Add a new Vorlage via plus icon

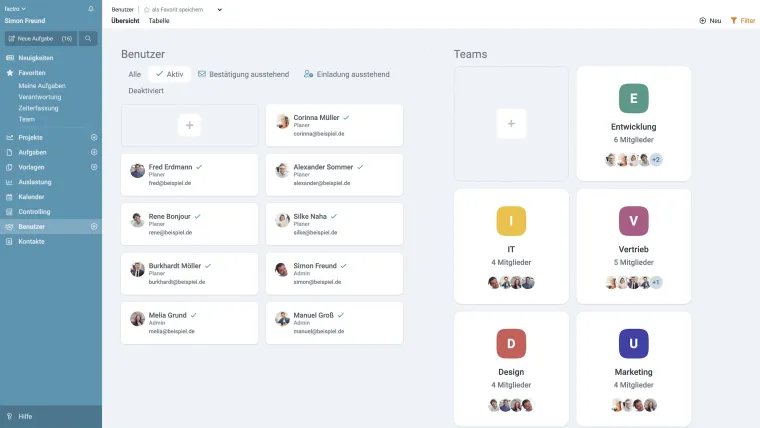[x=94, y=167]
